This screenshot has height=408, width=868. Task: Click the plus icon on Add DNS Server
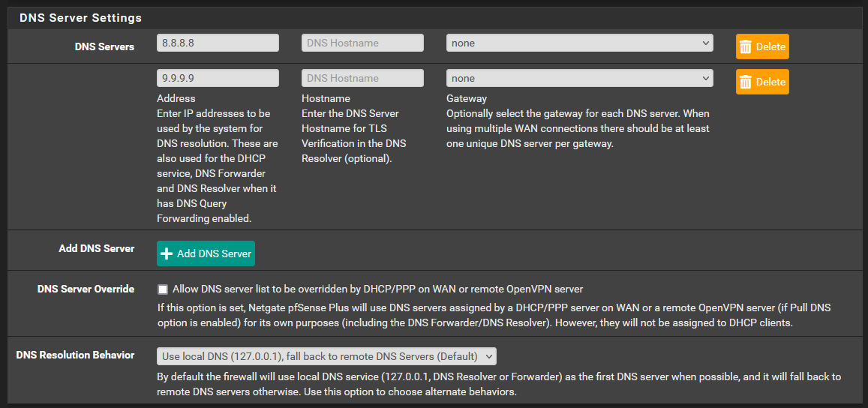[167, 254]
